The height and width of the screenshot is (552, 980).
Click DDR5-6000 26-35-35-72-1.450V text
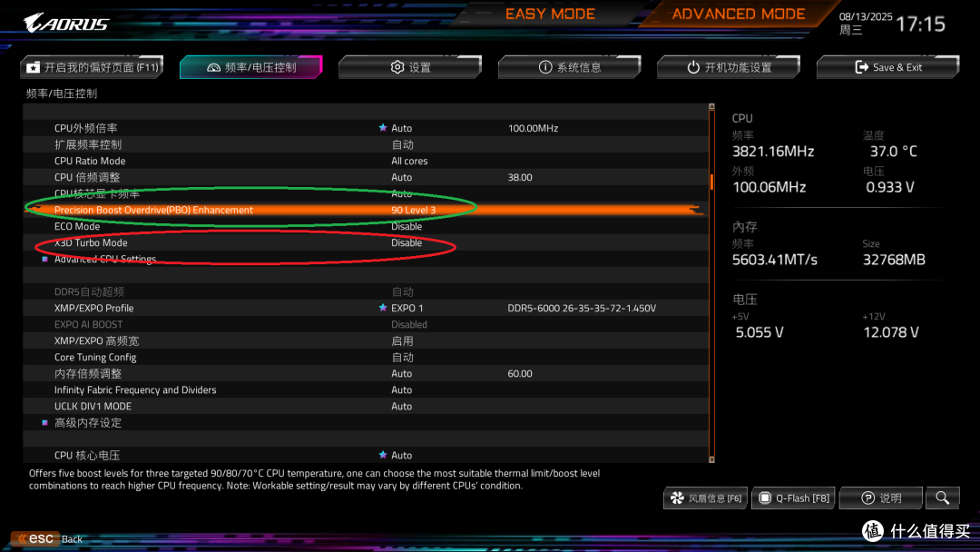tap(582, 308)
